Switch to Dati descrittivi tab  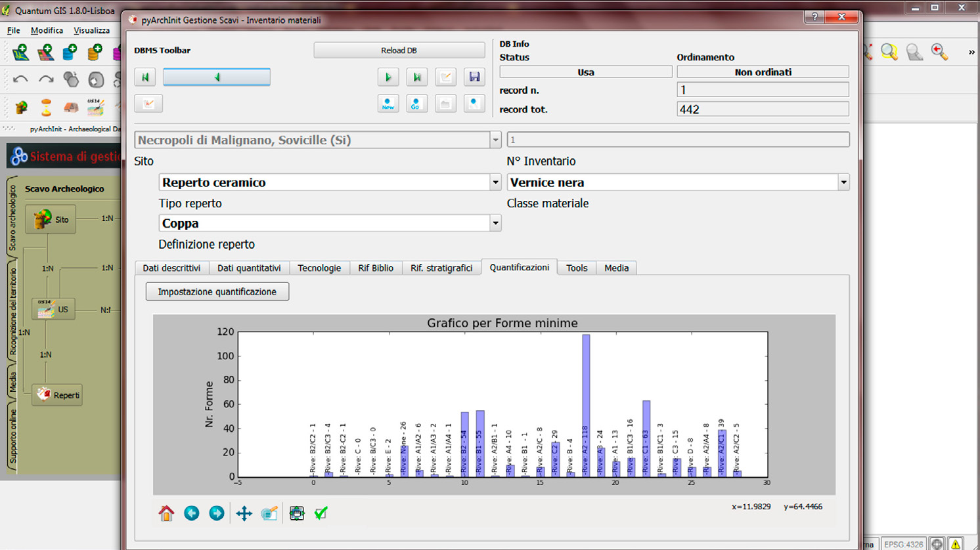click(171, 268)
